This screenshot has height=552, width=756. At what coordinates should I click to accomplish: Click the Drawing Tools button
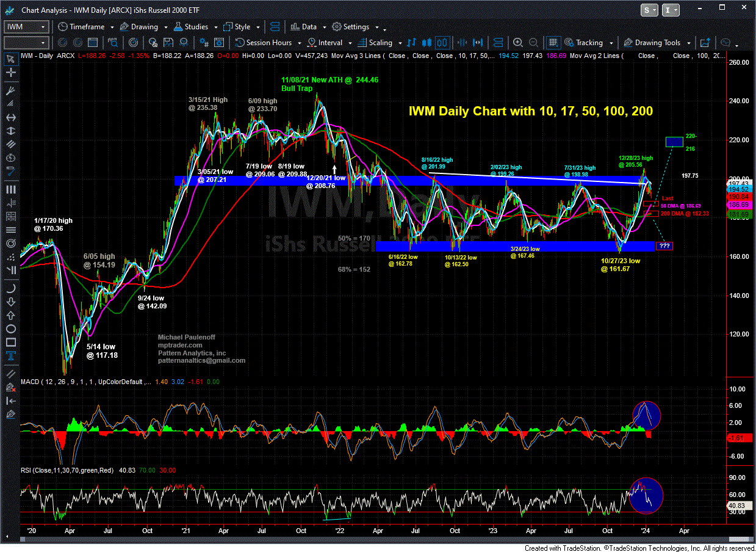pyautogui.click(x=652, y=43)
